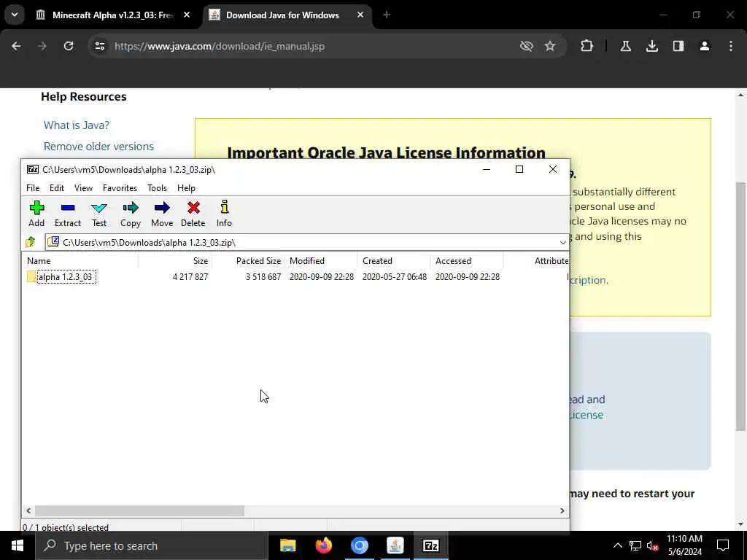
Task: Sort by the Created column header
Action: [x=394, y=261]
